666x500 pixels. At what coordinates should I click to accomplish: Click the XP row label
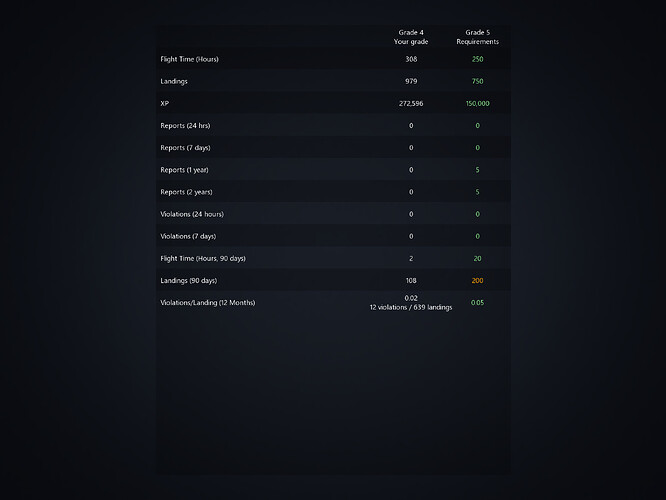click(165, 103)
